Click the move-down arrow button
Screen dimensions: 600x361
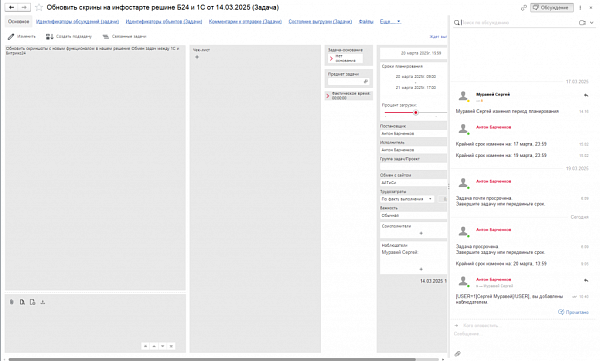coord(163,346)
